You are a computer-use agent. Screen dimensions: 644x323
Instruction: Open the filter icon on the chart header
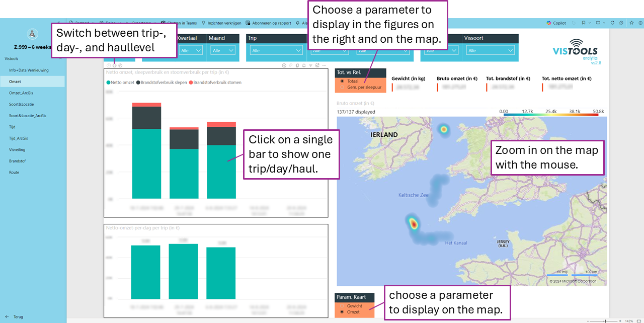point(310,65)
